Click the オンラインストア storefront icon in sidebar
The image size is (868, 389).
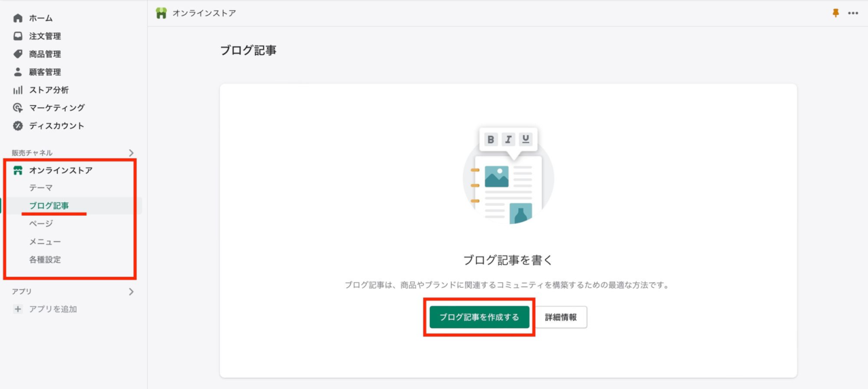pyautogui.click(x=18, y=170)
